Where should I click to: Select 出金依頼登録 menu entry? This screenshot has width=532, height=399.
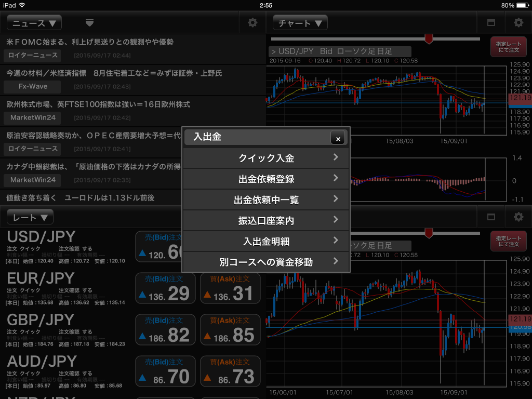pos(266,179)
